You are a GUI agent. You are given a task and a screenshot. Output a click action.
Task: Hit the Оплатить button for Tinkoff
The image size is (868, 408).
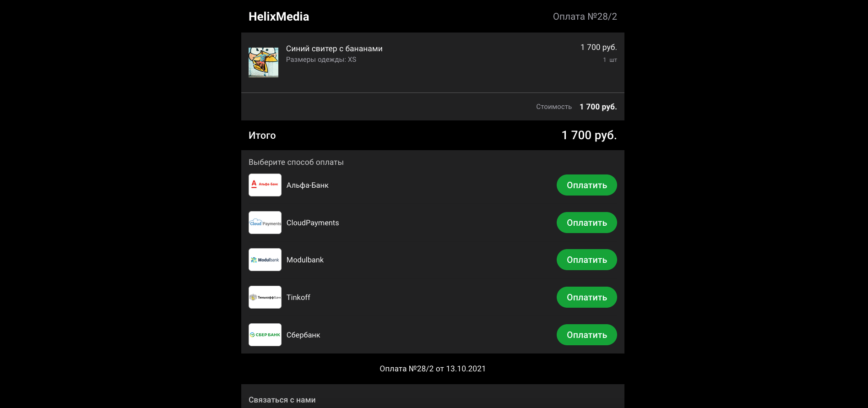(586, 297)
